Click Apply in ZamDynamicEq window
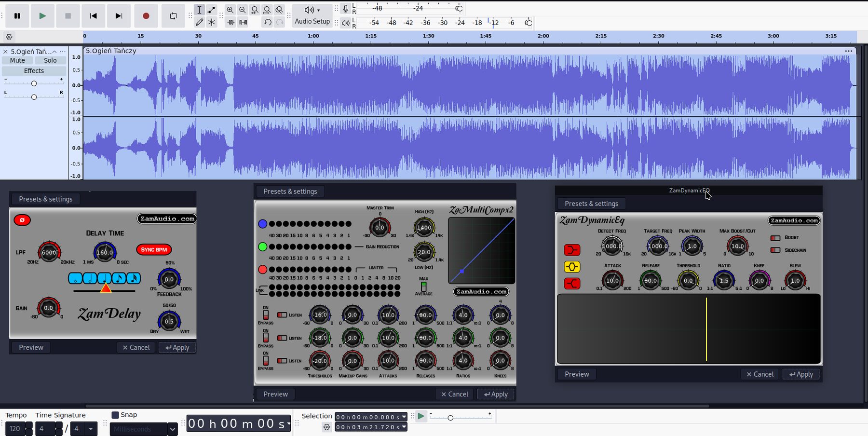Screen dimensions: 868x436 click(801, 374)
